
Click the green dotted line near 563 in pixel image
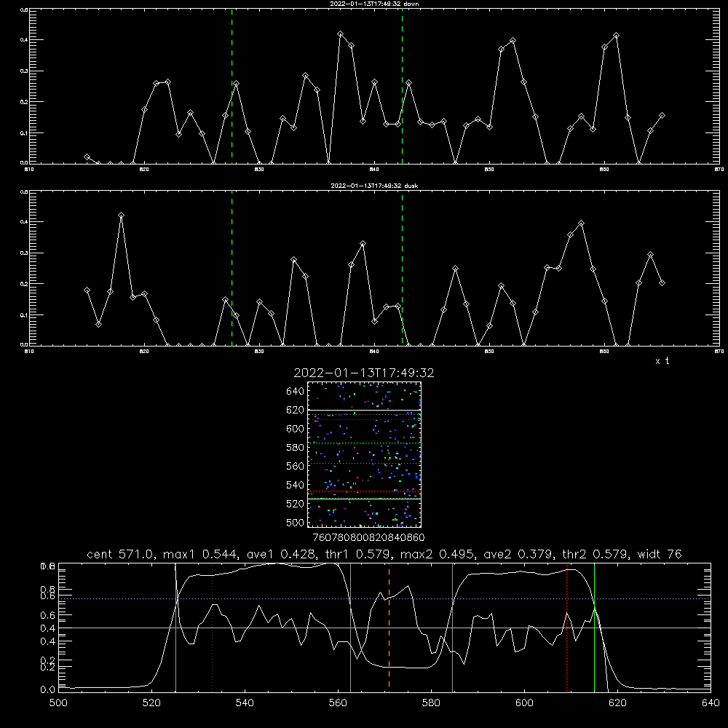364,463
